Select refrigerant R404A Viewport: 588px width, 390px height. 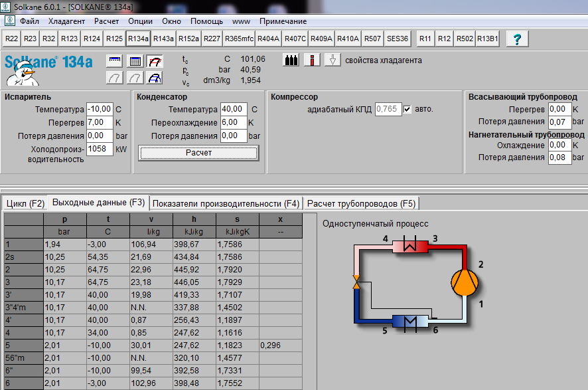coord(269,39)
